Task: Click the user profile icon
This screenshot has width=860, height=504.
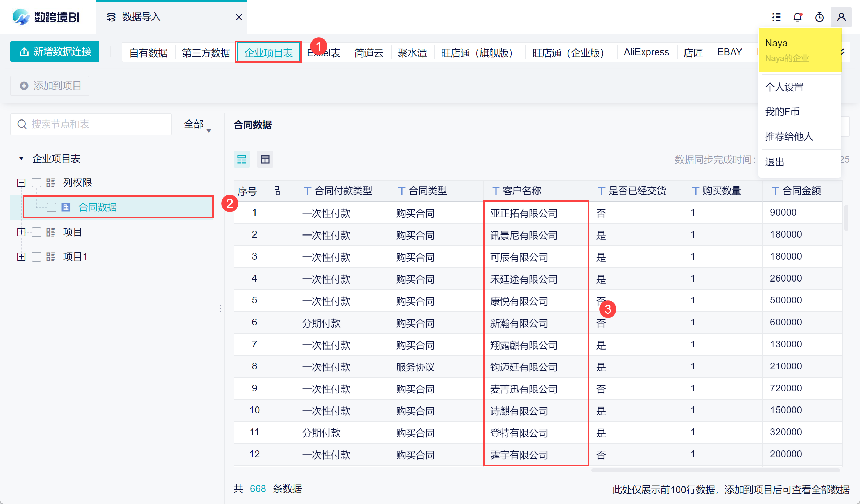Action: coord(841,17)
